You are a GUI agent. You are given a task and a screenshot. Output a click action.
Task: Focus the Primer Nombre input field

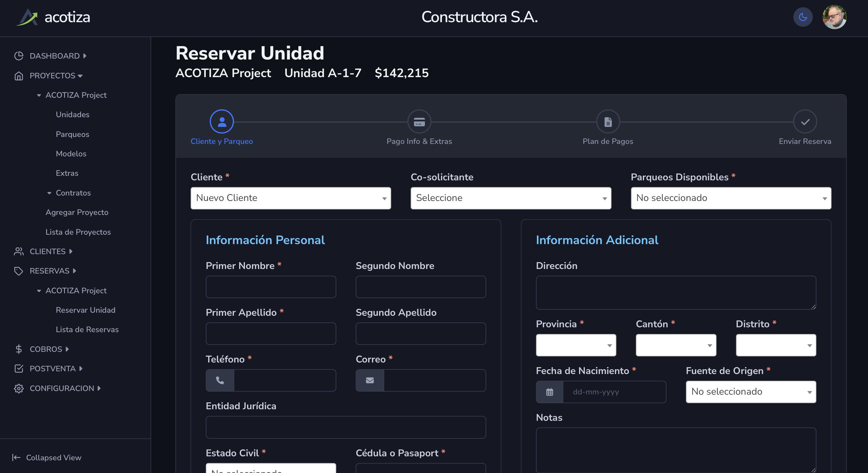pyautogui.click(x=271, y=287)
